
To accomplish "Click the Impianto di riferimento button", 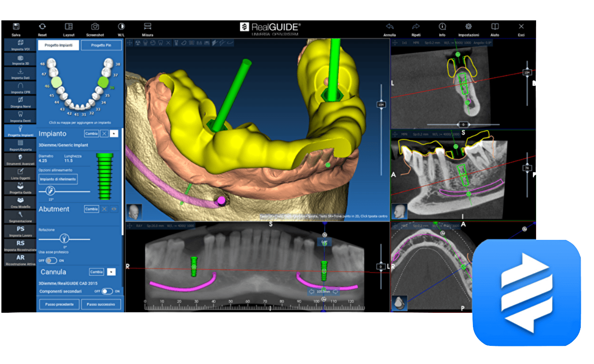I will click(58, 179).
